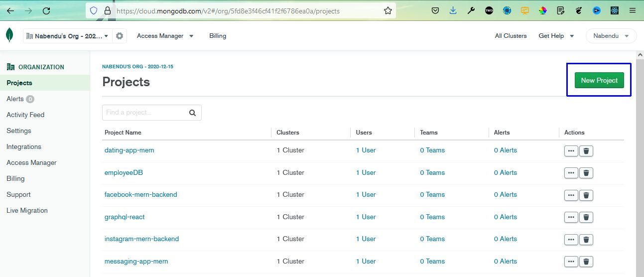The height and width of the screenshot is (277, 644).
Task: Open the ellipsis menu for instagram-mern-backend
Action: point(571,239)
